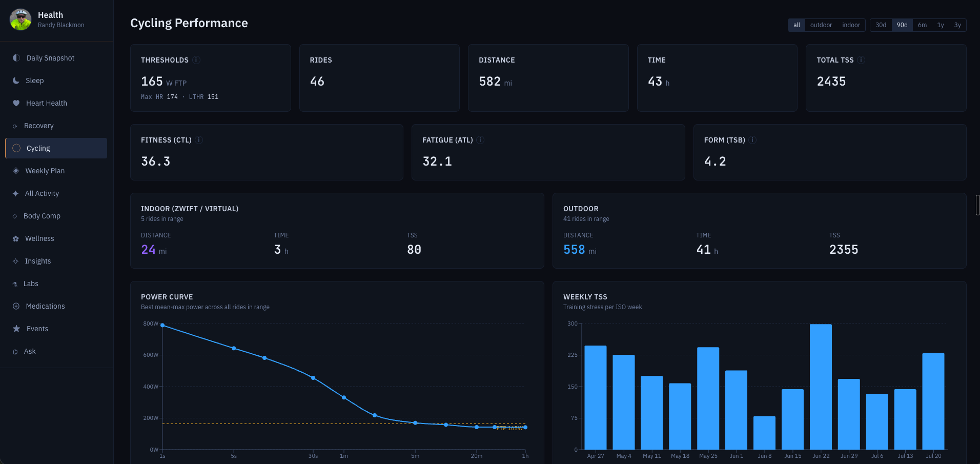980x464 pixels.
Task: Click the 'Cycling Performance' page heading
Action: 189,23
